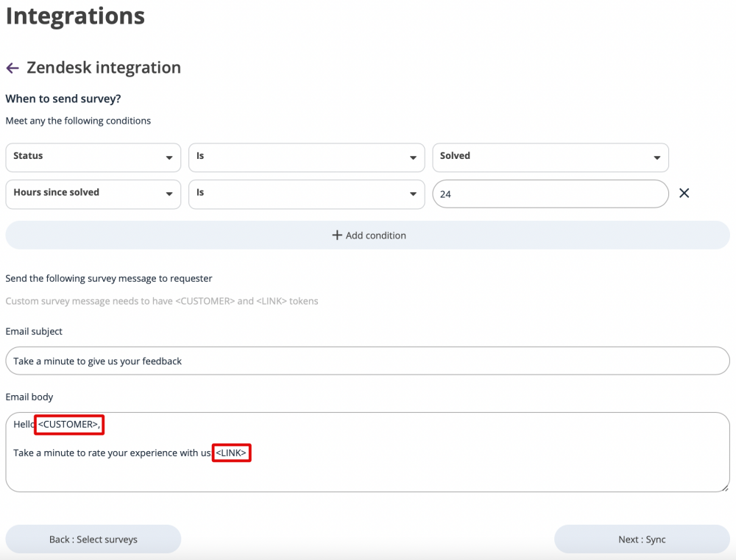Click the Email subject label
Image resolution: width=736 pixels, height=560 pixels.
34,332
